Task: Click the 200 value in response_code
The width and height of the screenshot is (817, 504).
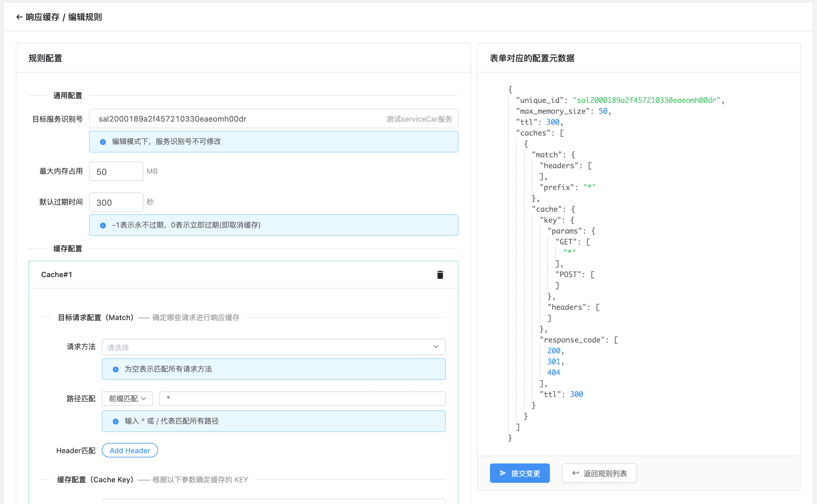Action: point(554,351)
